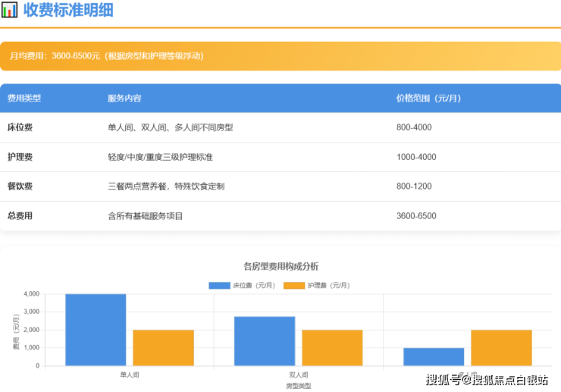The width and height of the screenshot is (561, 392).
Task: Click the bar chart icon beside 收费标准明细
Action: click(10, 10)
